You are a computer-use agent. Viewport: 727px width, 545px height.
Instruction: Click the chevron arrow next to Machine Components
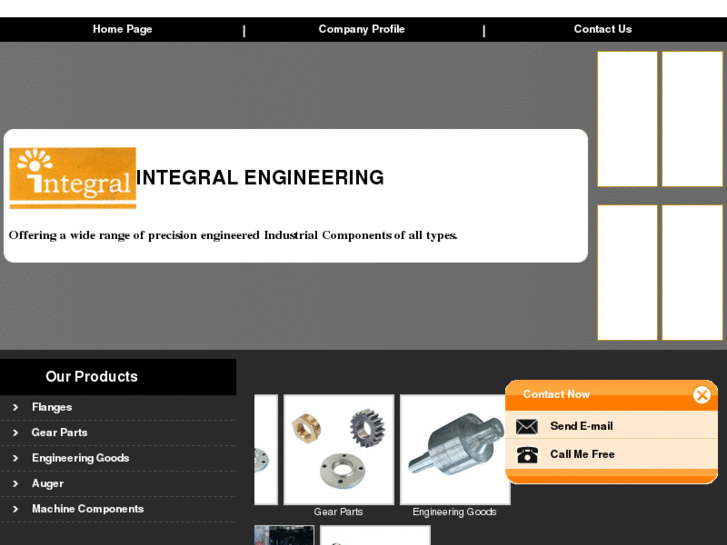pos(15,509)
